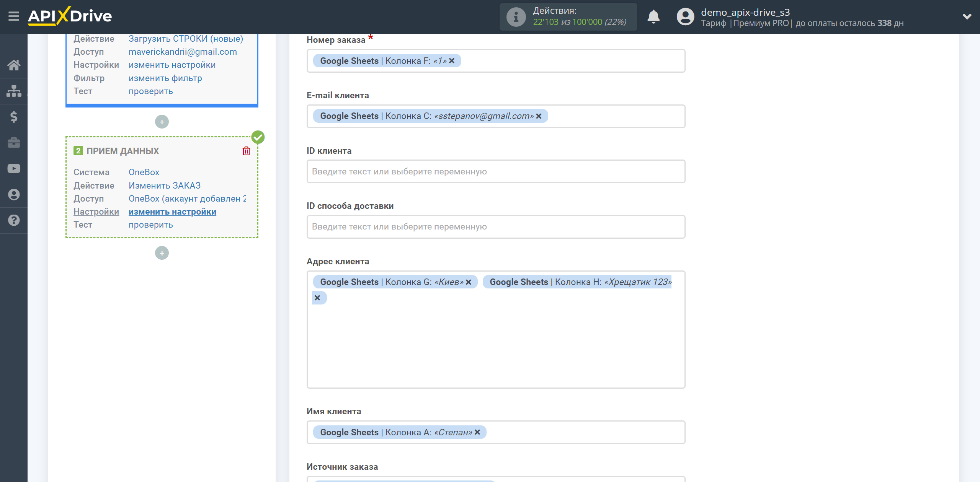Click demo_apix-drive_s3 account name

745,12
